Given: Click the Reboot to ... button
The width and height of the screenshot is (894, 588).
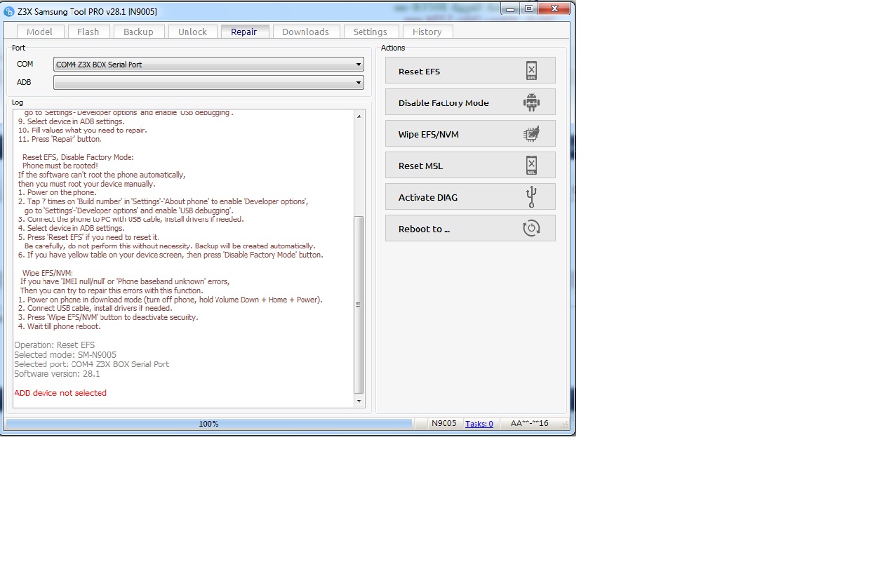Looking at the screenshot, I should click(470, 229).
